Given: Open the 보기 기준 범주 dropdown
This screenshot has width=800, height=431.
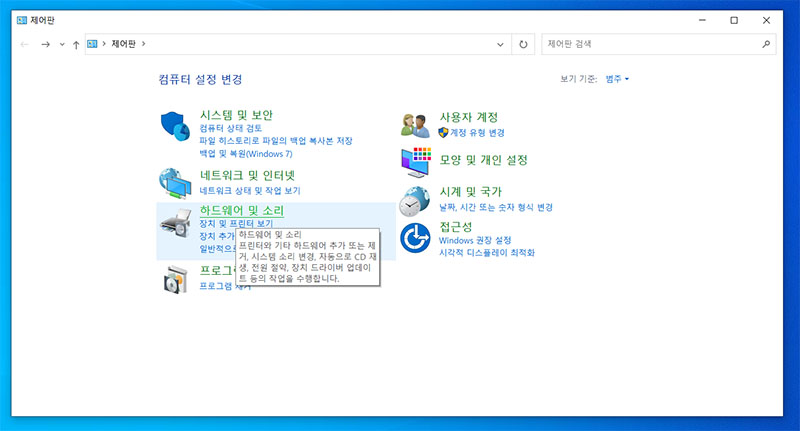Looking at the screenshot, I should tap(617, 79).
